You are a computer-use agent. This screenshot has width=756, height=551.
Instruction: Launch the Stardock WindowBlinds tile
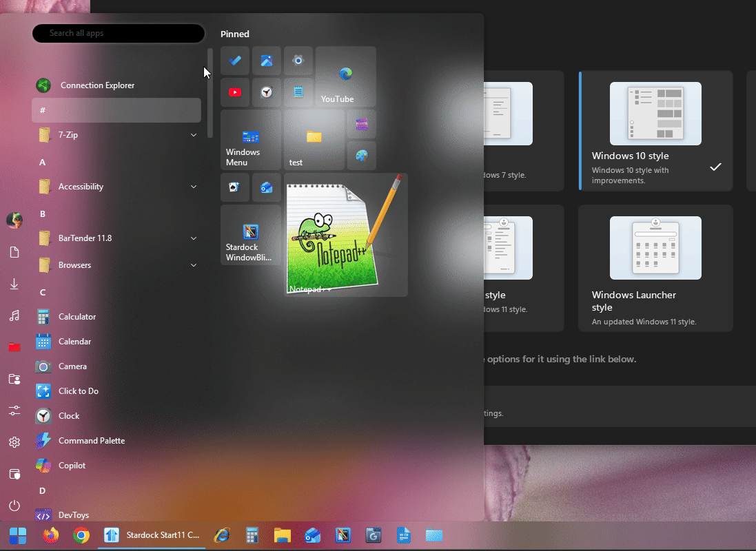tap(251, 235)
